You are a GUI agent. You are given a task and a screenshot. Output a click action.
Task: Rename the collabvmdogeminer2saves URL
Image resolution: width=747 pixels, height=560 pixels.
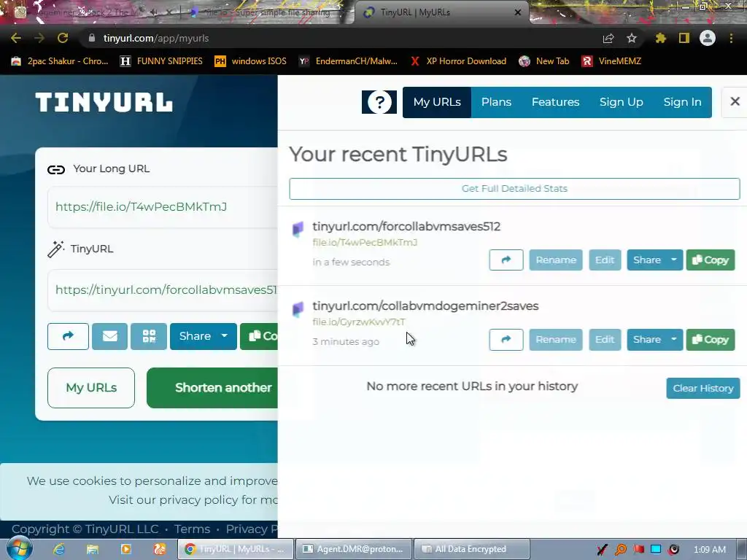pos(555,340)
